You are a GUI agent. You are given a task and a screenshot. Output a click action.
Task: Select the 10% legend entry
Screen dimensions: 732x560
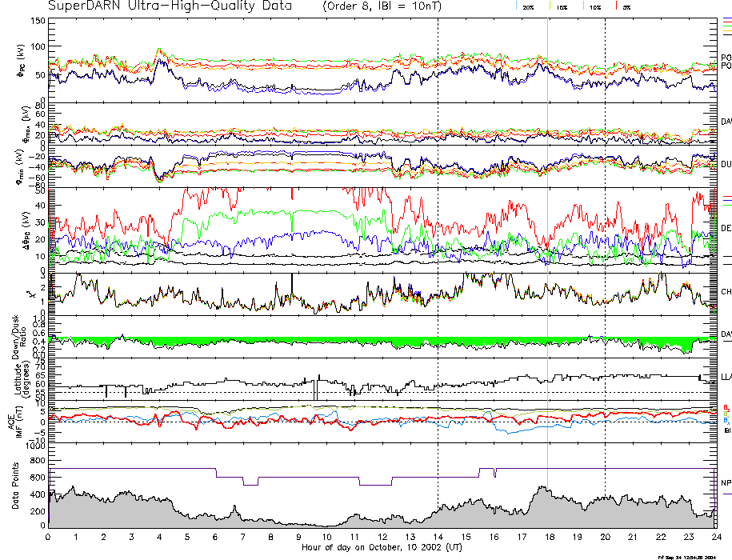594,6
